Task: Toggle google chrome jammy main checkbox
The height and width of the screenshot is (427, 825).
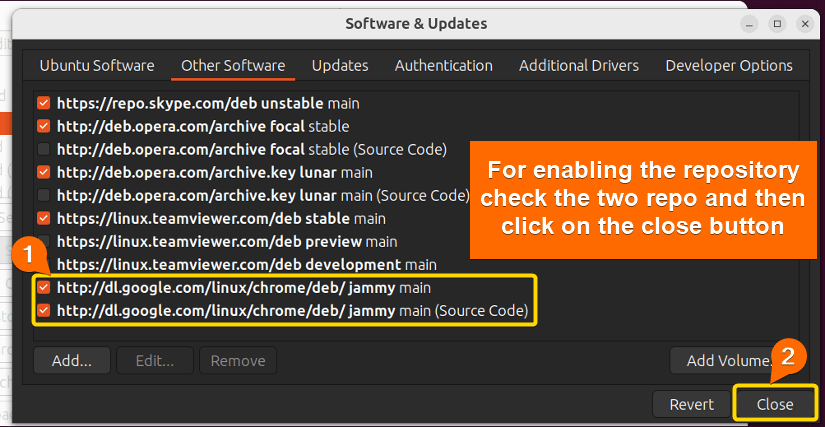Action: pos(44,288)
